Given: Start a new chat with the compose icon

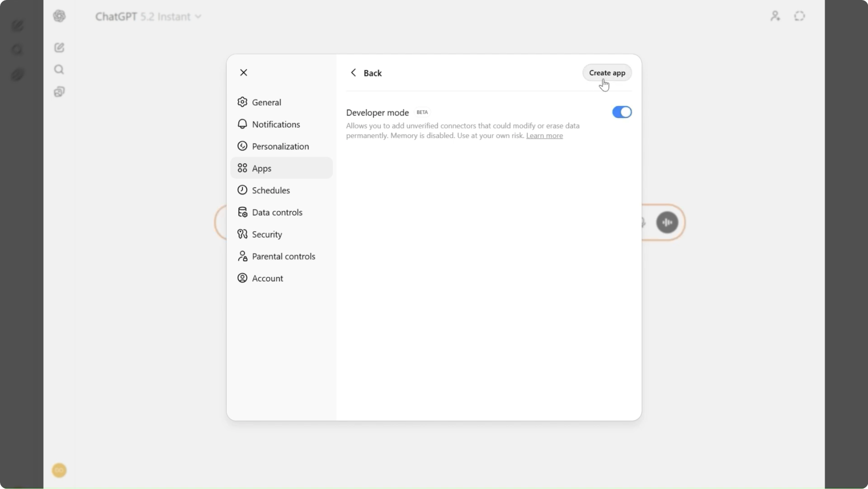Looking at the screenshot, I should (59, 47).
